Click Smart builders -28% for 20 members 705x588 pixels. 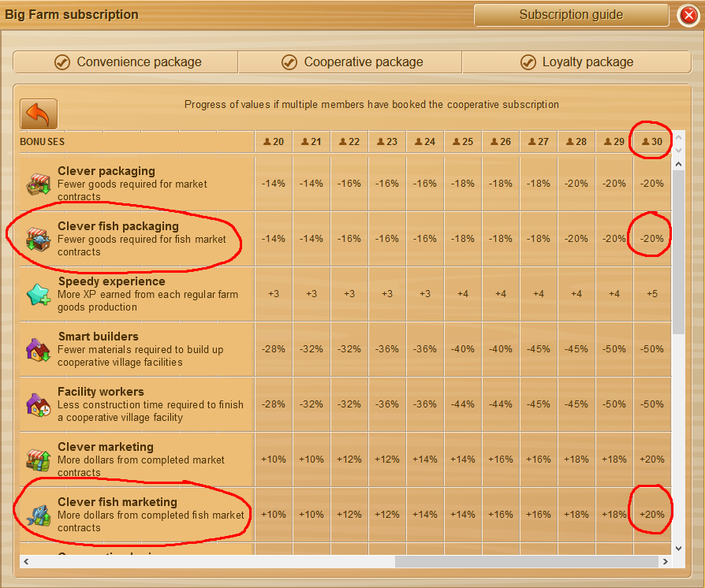pos(274,349)
